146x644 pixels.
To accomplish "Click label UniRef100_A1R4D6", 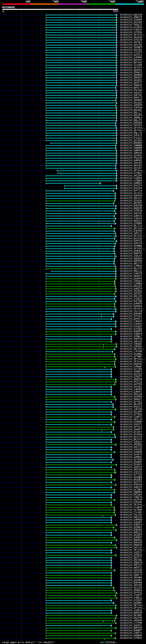I will pos(131,620).
